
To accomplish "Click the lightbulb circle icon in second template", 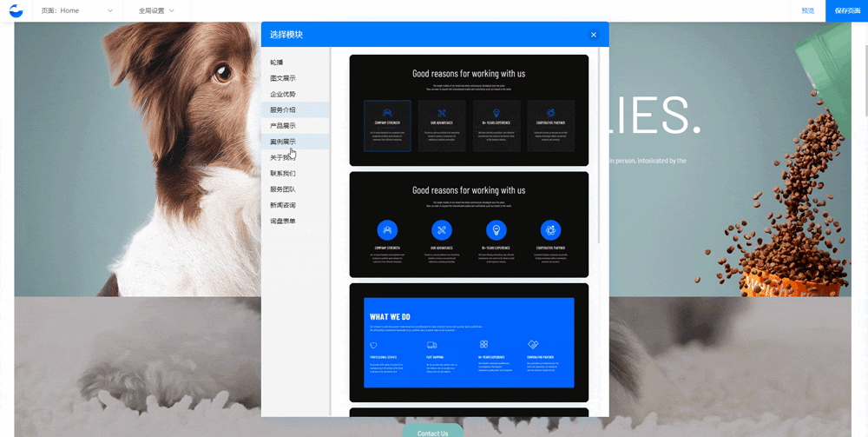I will (x=496, y=229).
